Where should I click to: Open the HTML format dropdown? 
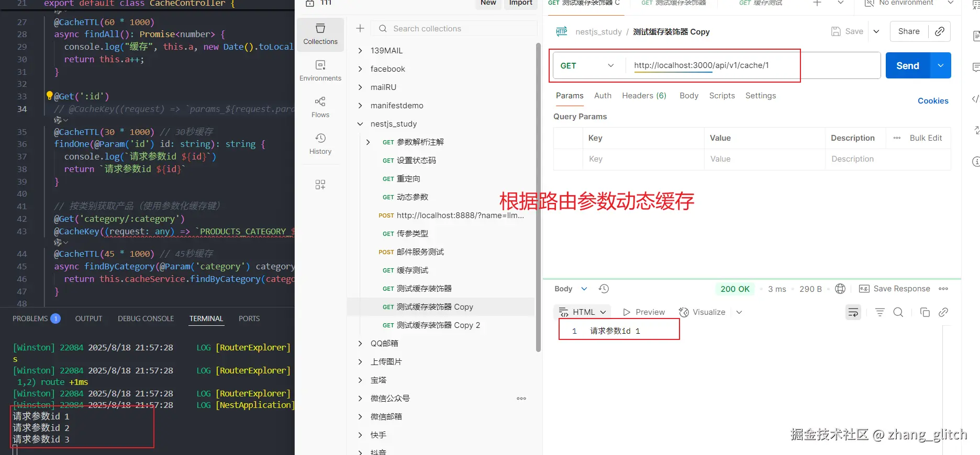[x=582, y=312]
